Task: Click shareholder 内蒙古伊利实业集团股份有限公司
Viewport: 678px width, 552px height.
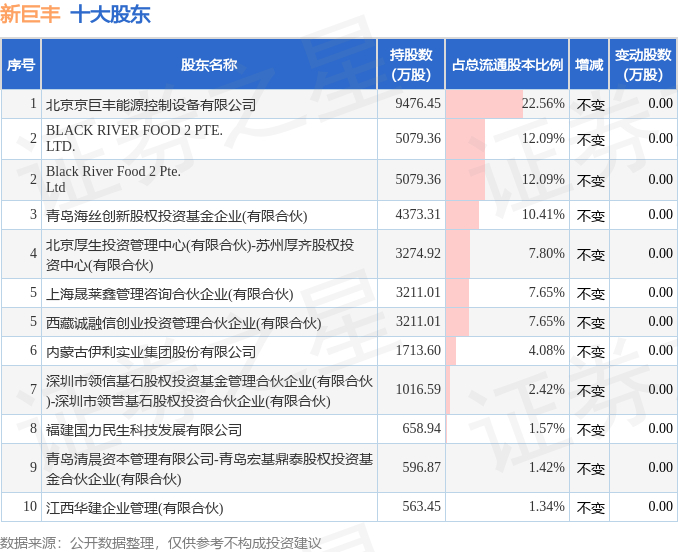Action: 151,351
